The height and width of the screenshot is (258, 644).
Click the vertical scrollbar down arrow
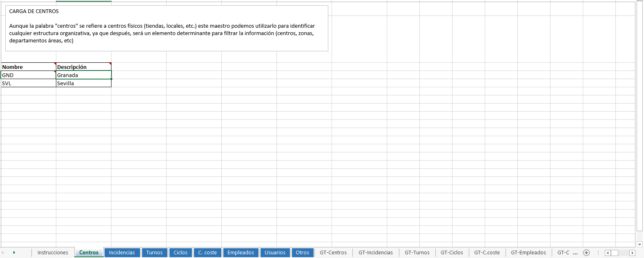[x=640, y=245]
